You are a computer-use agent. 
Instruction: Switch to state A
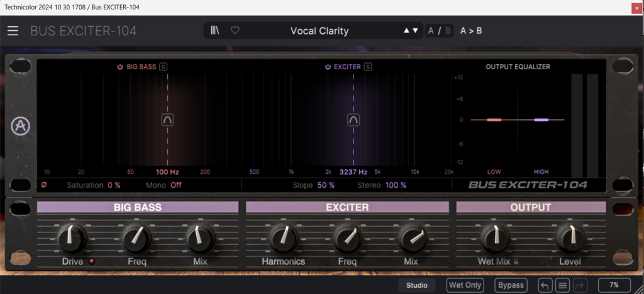pos(431,30)
